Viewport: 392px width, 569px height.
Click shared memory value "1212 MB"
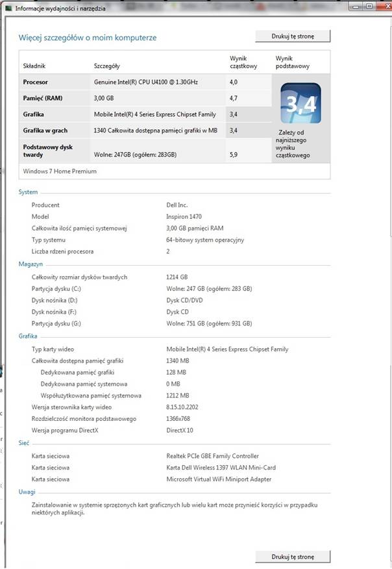(x=178, y=396)
